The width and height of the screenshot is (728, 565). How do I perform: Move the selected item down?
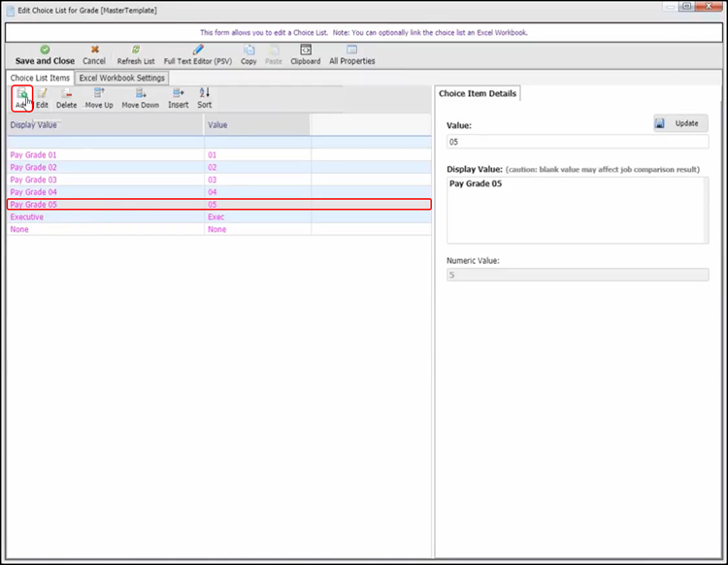pos(140,98)
